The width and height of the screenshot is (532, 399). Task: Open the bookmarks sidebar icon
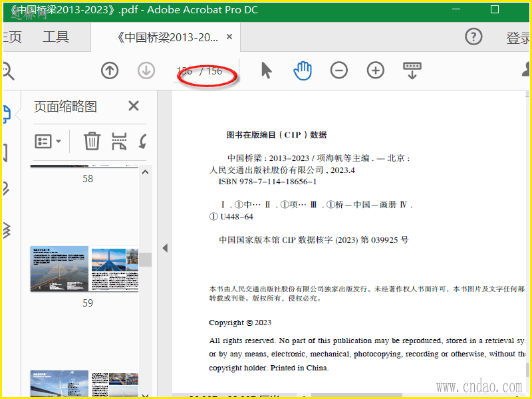tap(5, 153)
